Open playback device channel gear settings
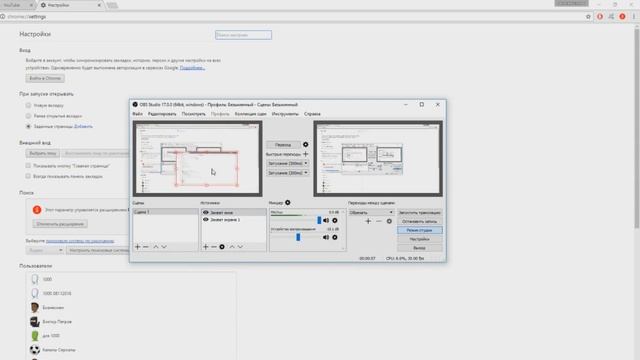 (335, 237)
